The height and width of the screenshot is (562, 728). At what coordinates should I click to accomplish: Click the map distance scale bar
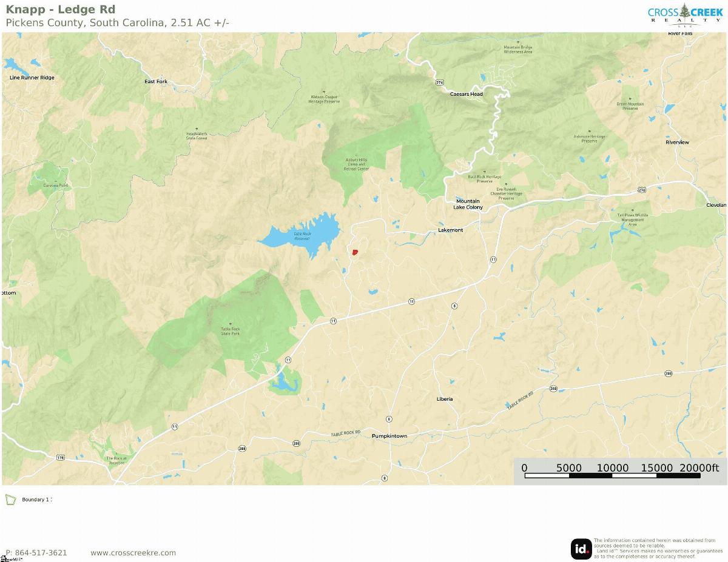(x=612, y=475)
